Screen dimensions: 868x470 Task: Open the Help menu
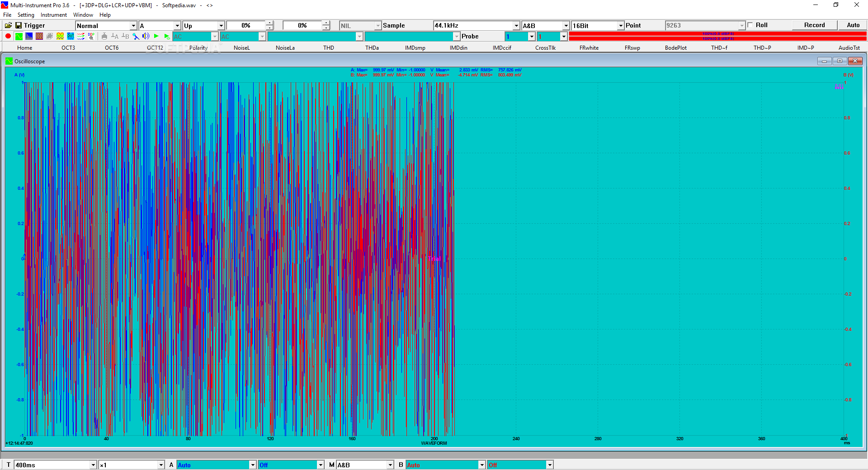click(x=105, y=15)
